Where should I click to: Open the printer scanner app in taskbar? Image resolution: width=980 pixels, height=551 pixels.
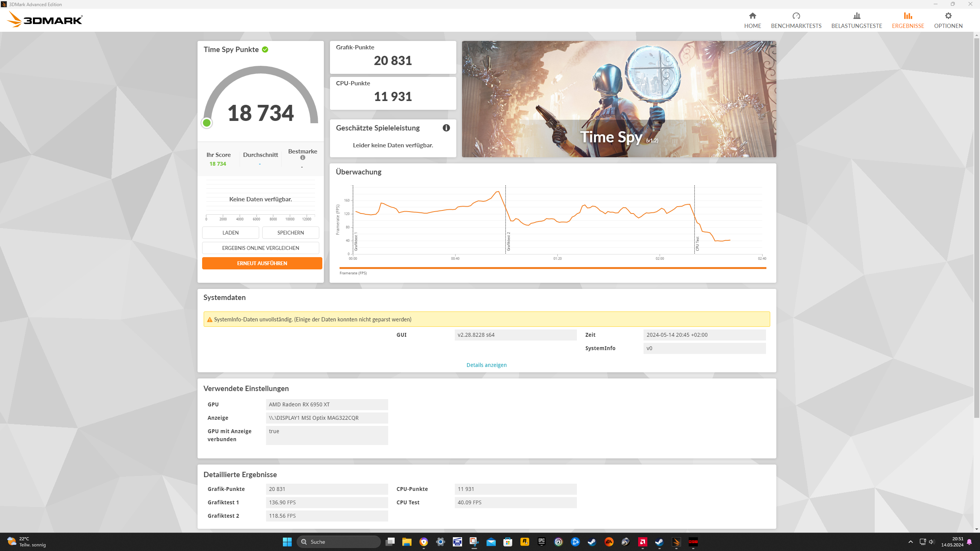[457, 541]
